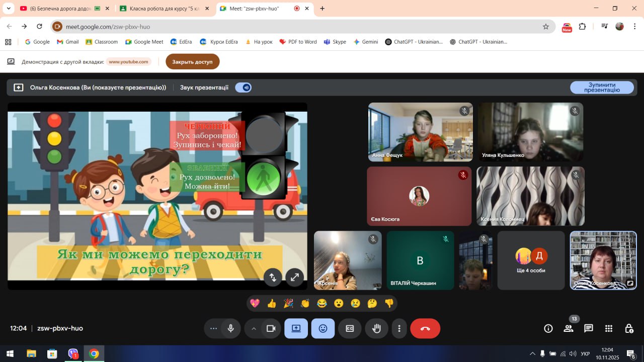Open meeting details info icon
Viewport: 644px width, 362px height.
(548, 328)
